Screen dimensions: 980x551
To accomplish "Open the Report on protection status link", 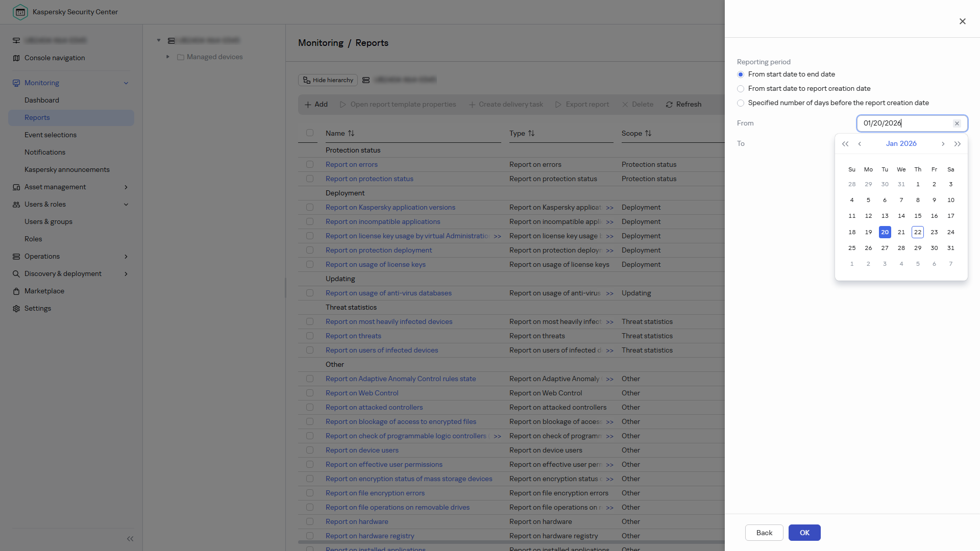I will pyautogui.click(x=370, y=179).
